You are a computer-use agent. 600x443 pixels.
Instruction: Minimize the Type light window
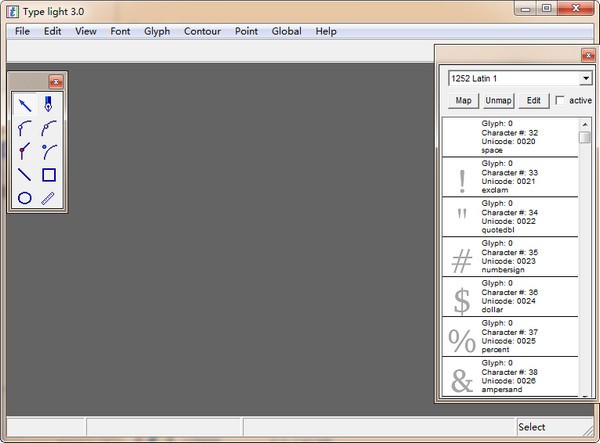pyautogui.click(x=526, y=9)
